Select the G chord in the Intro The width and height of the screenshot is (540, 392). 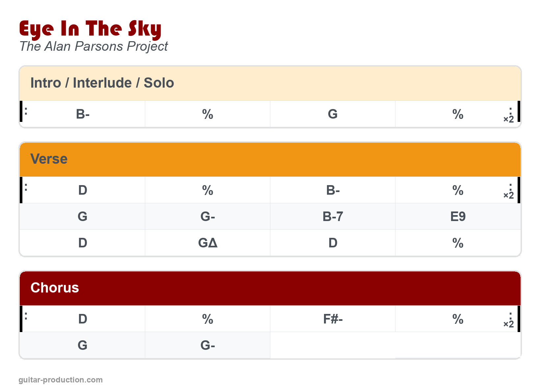(x=333, y=114)
